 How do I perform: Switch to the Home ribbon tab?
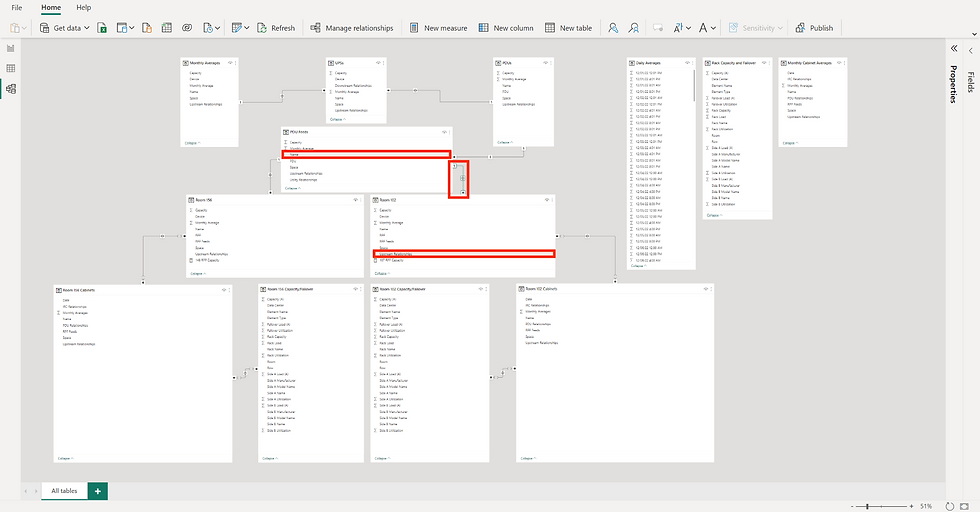coord(51,8)
